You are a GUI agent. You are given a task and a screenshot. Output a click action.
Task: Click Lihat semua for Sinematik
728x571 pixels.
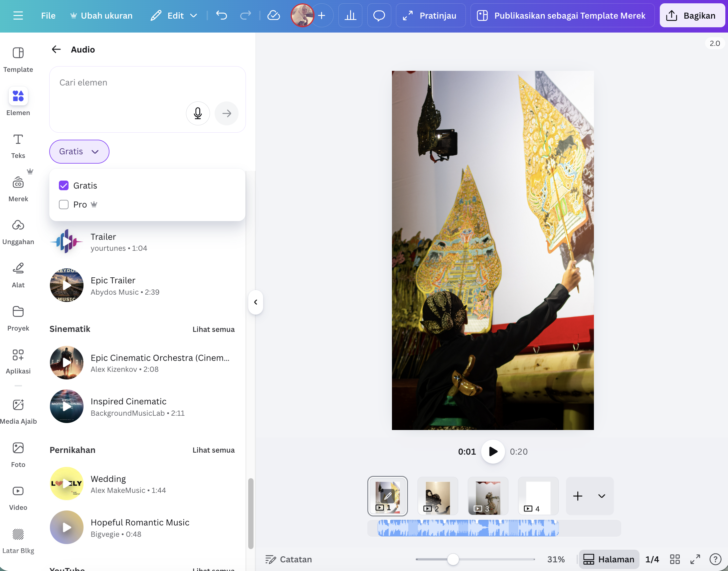click(x=213, y=329)
